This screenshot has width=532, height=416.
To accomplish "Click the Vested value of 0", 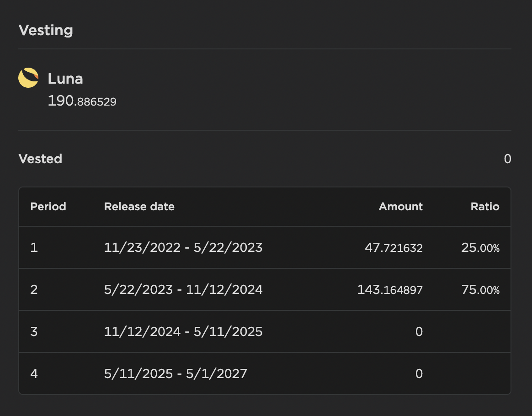I will pos(507,159).
